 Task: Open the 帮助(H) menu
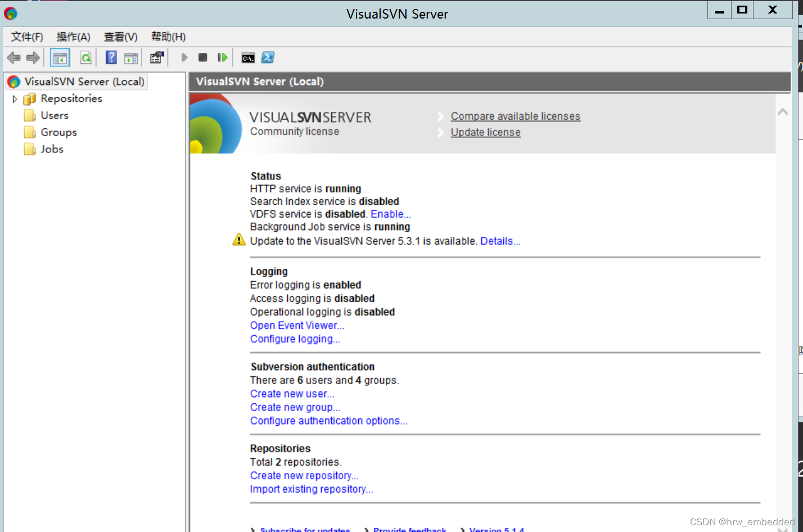click(x=169, y=37)
